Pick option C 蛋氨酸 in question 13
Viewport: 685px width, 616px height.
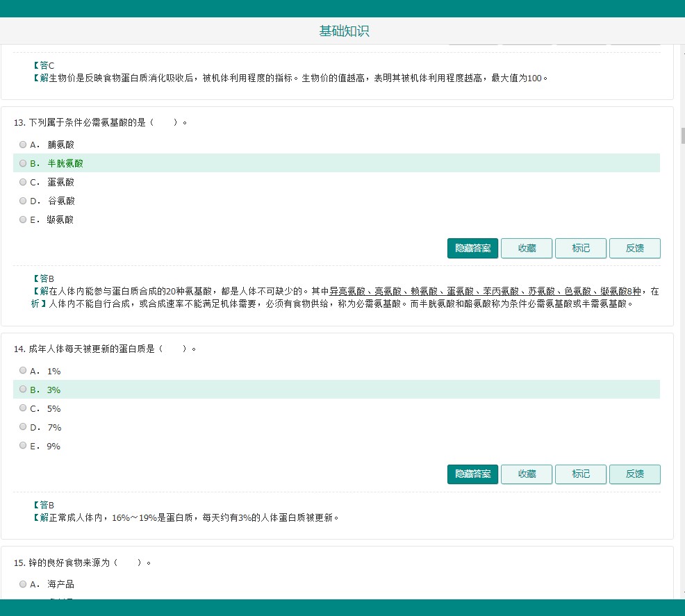click(x=23, y=182)
